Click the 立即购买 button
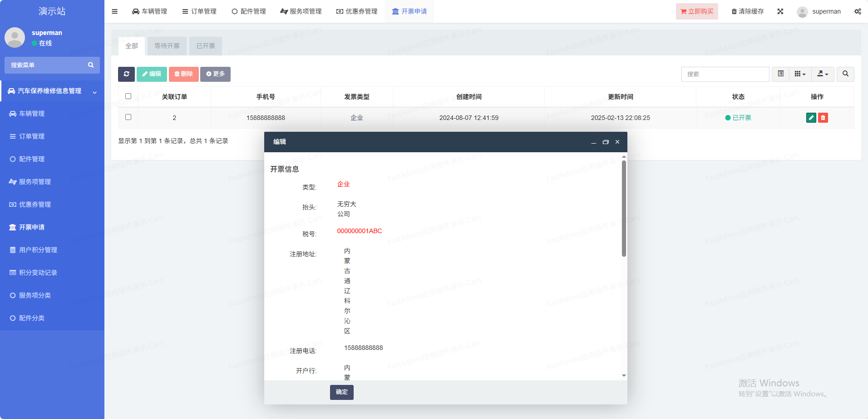Screen dimensions: 868x419 [697, 11]
